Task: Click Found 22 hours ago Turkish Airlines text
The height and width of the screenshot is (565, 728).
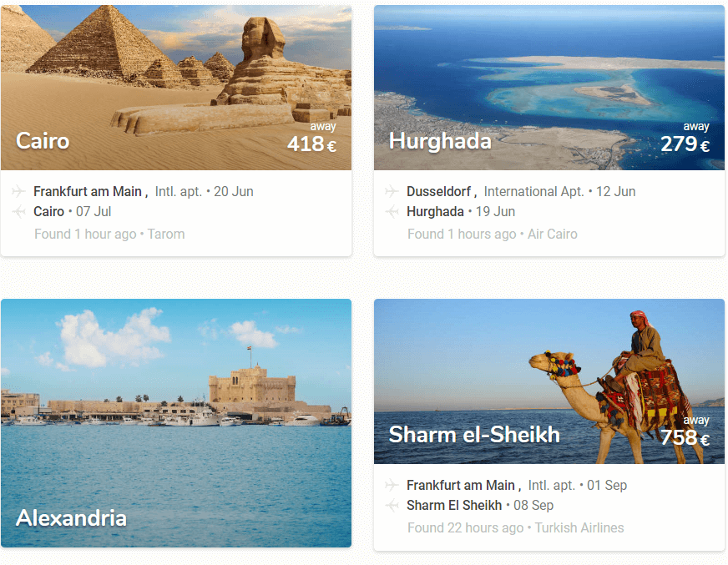Action: 515,527
